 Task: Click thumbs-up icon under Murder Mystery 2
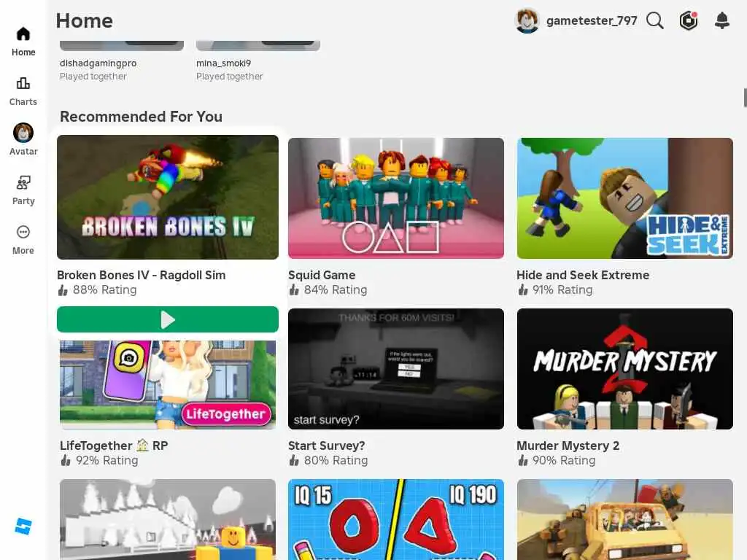[522, 461]
